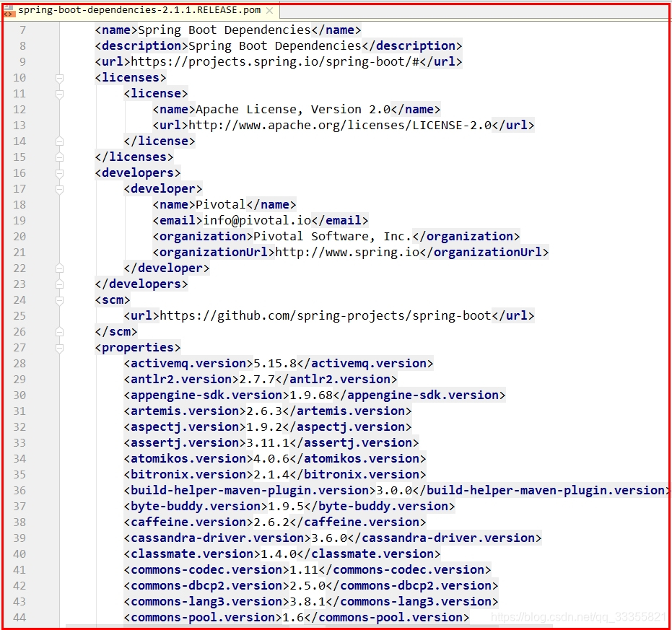Click the github.com spring-boot scm URL

click(326, 316)
